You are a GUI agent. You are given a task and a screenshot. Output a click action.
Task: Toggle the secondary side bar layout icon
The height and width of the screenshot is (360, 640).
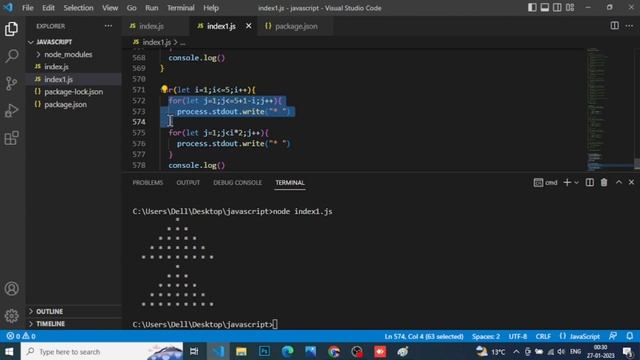pos(557,7)
